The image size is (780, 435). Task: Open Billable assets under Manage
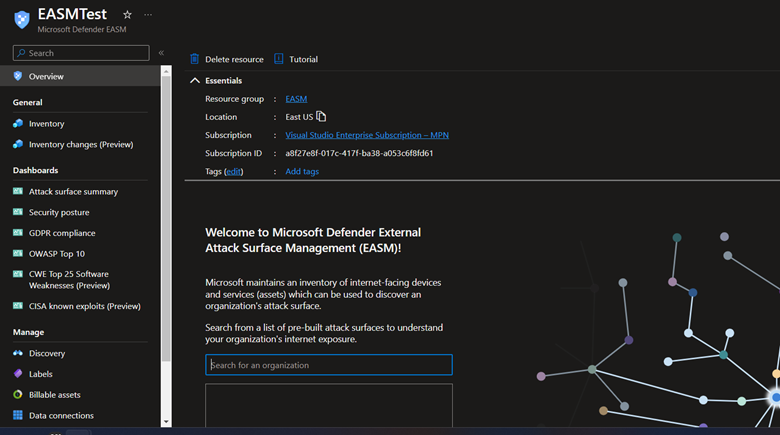tap(55, 395)
